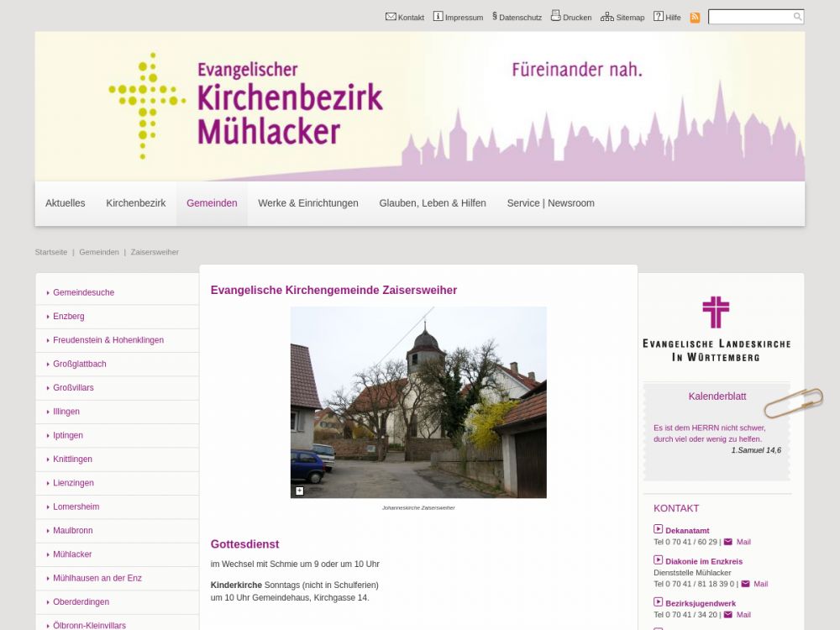Click the search input field

tap(750, 17)
